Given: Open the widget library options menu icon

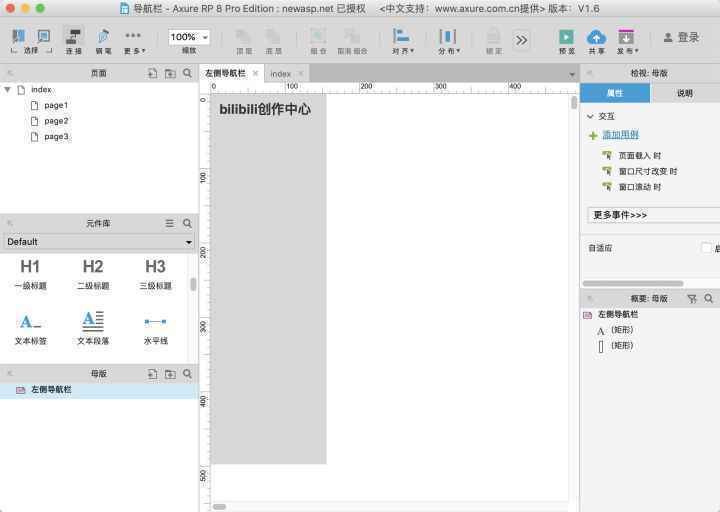Looking at the screenshot, I should 170,223.
